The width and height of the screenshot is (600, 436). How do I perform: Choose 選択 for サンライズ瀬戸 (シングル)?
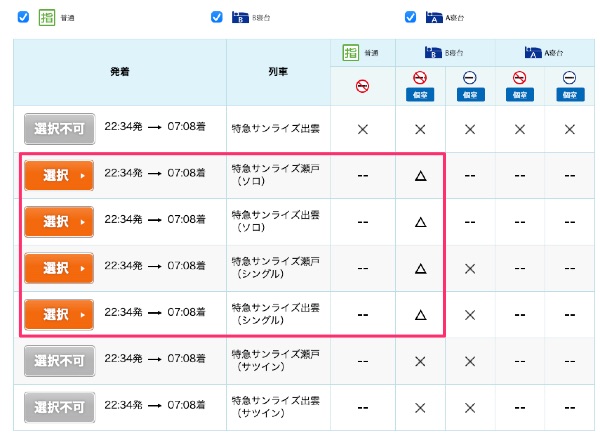pyautogui.click(x=59, y=268)
